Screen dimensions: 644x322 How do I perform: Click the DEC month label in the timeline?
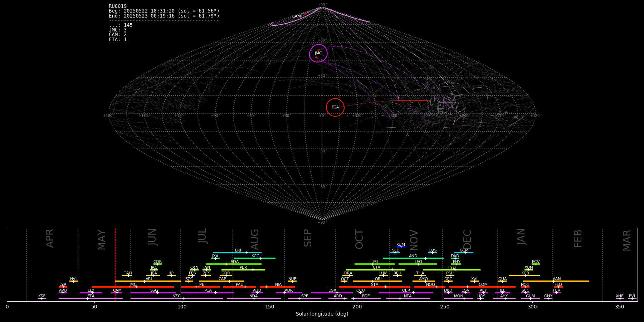tap(467, 239)
